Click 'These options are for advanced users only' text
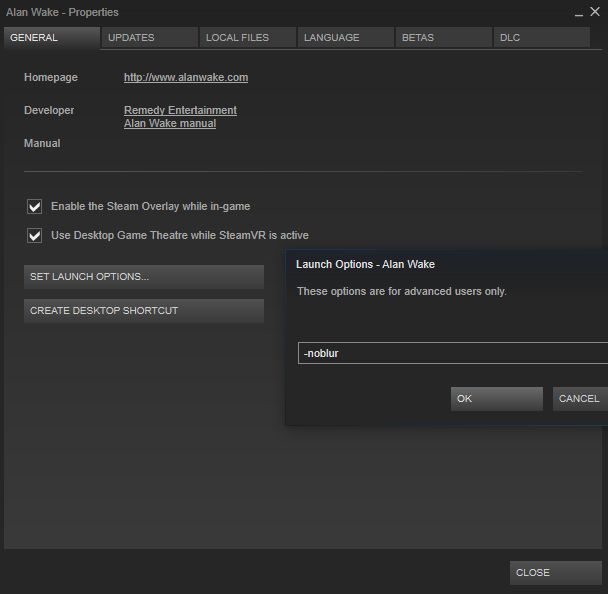This screenshot has height=594, width=608. 402,291
